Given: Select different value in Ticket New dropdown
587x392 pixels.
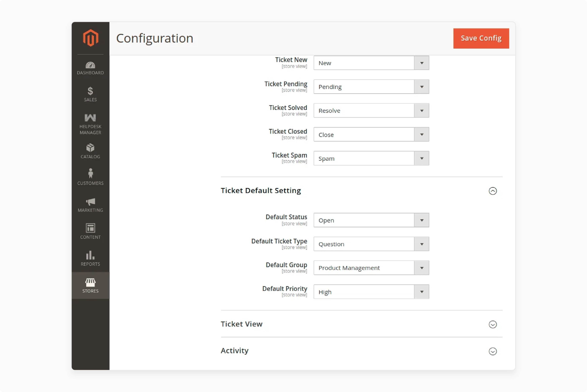Looking at the screenshot, I should point(421,62).
